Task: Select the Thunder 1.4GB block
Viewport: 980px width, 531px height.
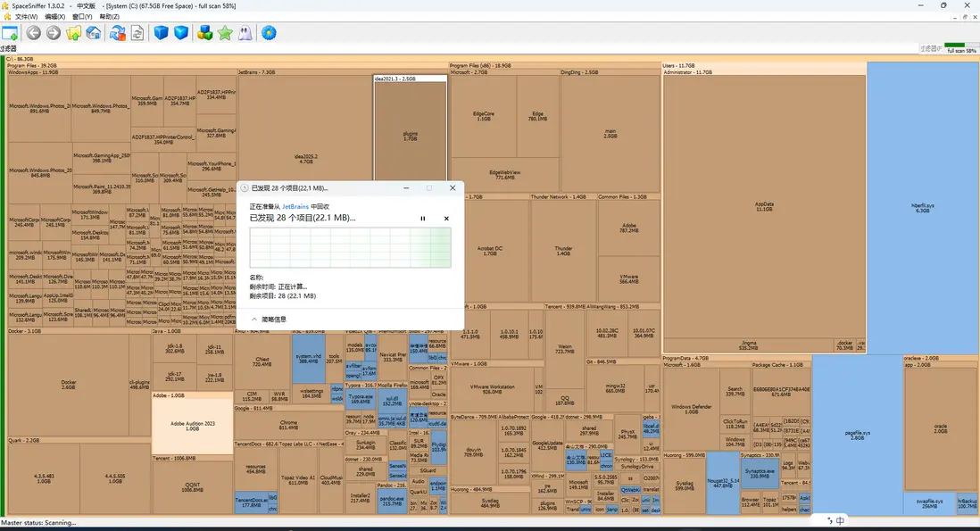Action: pyautogui.click(x=563, y=251)
